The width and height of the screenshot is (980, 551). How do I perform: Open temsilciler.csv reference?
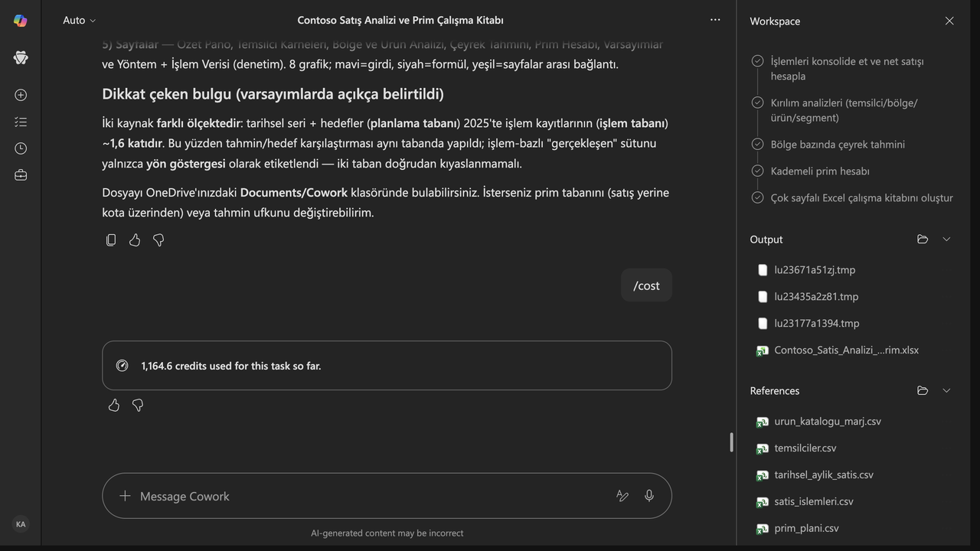805,448
